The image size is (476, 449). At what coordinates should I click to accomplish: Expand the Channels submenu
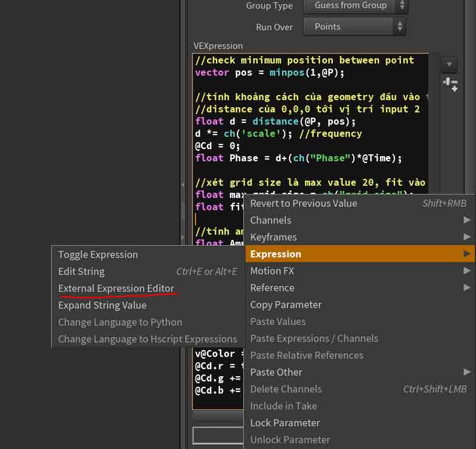(360, 220)
